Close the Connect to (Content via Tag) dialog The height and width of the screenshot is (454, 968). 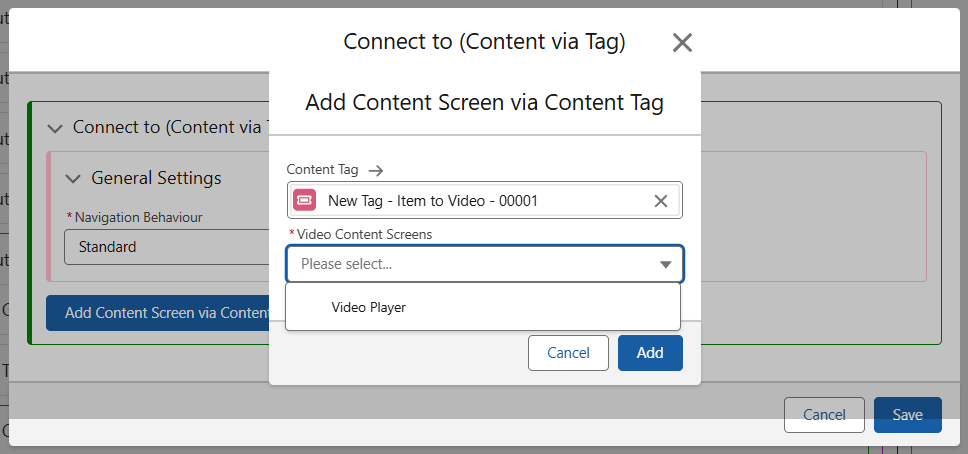tap(682, 42)
